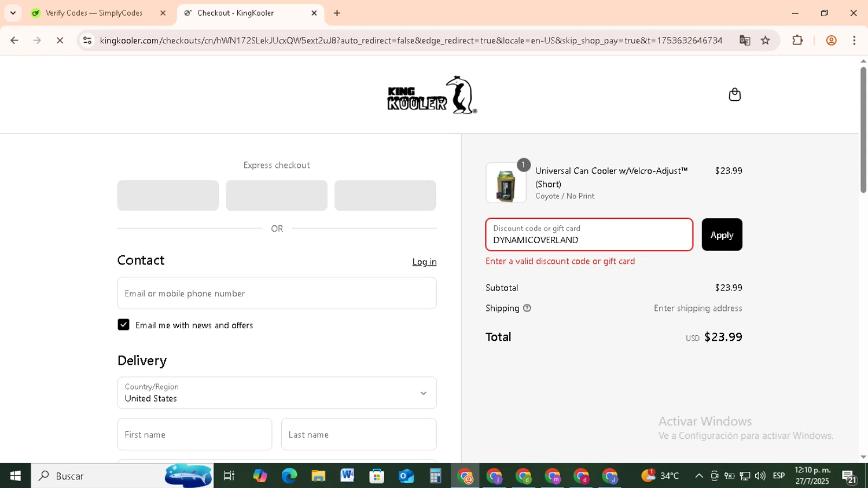Open the Chrome profile avatar icon
The width and height of the screenshot is (868, 488).
(x=832, y=41)
